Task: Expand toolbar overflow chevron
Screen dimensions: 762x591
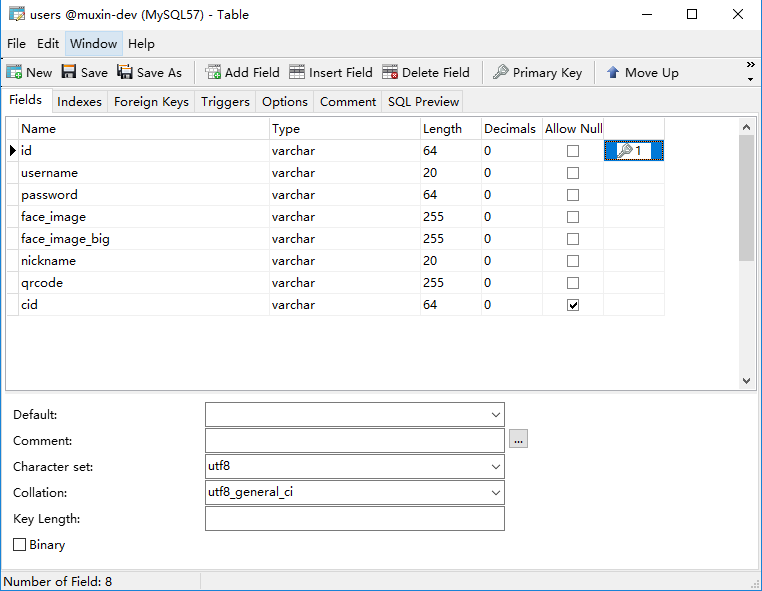Action: pos(750,65)
